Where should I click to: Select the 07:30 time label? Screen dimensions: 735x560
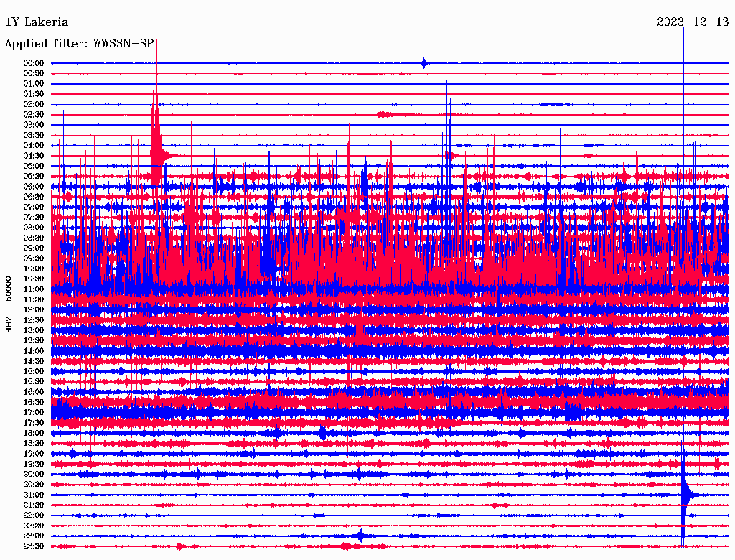coord(34,218)
